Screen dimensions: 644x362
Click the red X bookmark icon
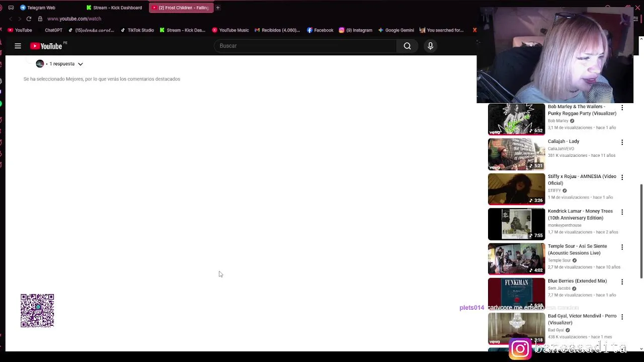(x=474, y=30)
